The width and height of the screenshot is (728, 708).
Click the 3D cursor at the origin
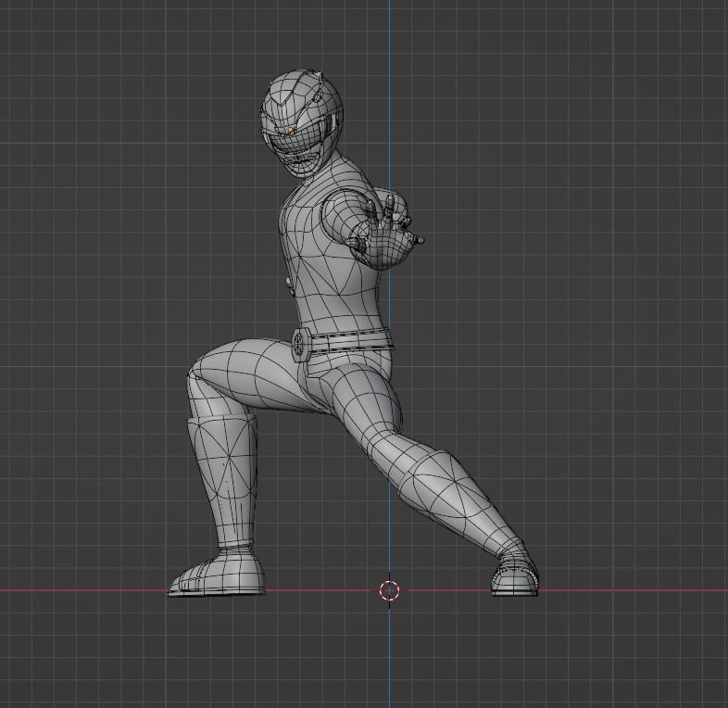pyautogui.click(x=389, y=590)
